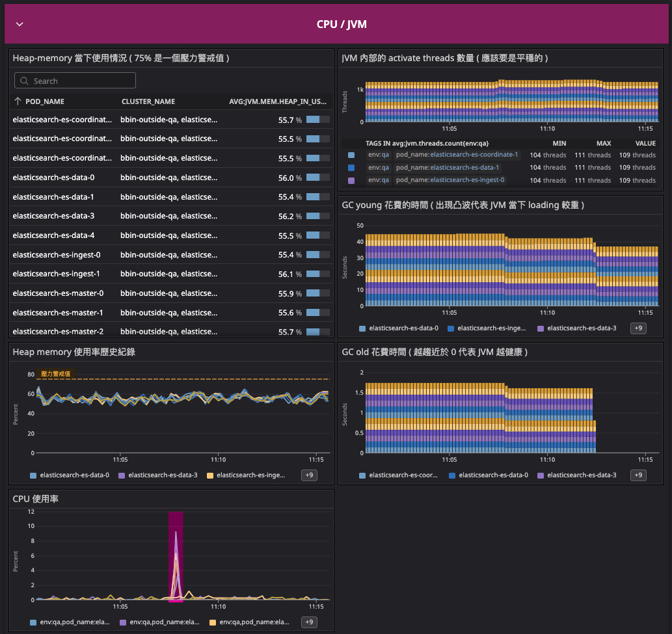Toggle elasticsearch-es-inge series in Heap memory history legend
672x634 pixels.
250,475
